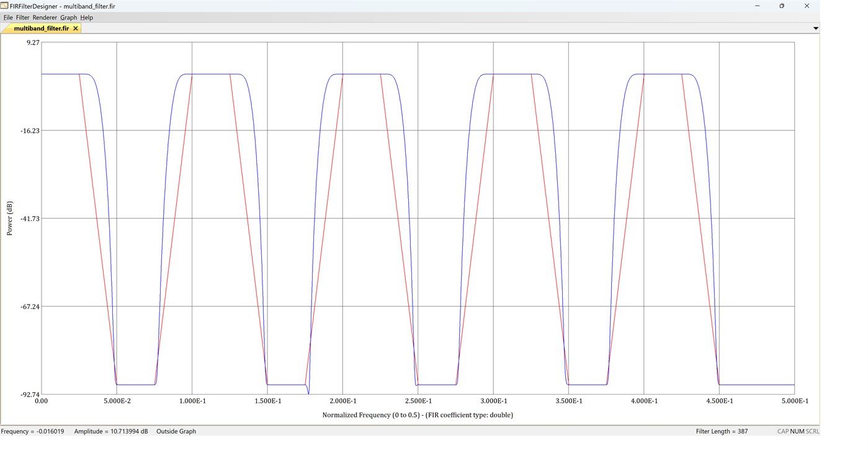Screen dimensions: 868x461
Task: Click the 0.00 frequency axis label
Action: pos(41,401)
